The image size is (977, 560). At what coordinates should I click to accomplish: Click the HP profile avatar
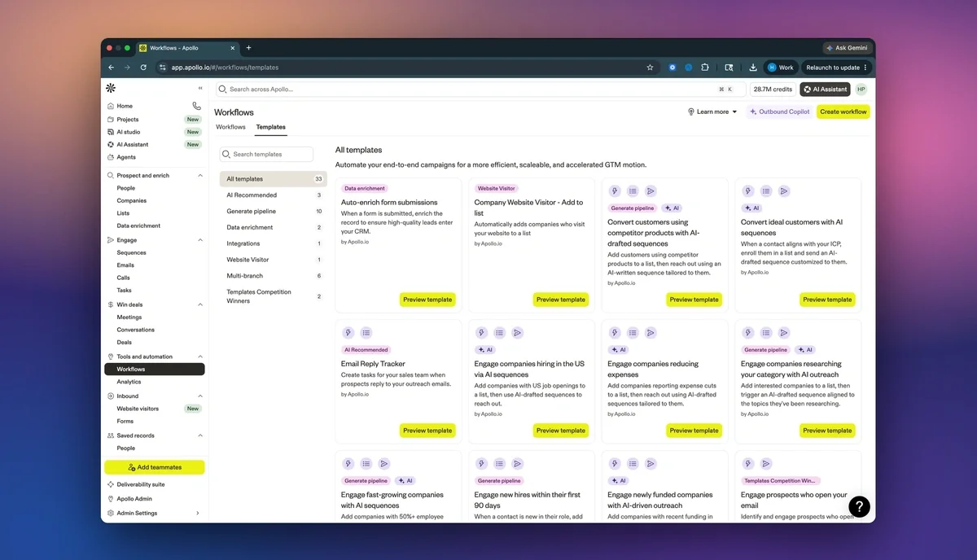[x=861, y=90]
